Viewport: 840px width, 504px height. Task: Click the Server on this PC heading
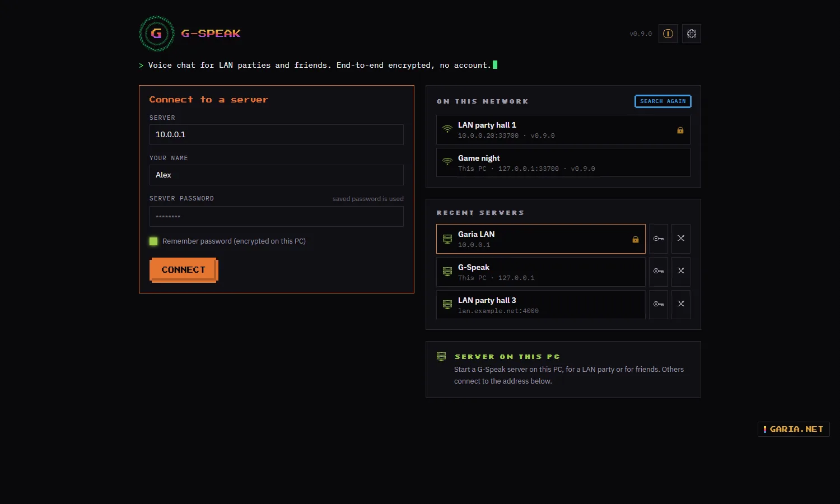(507, 357)
